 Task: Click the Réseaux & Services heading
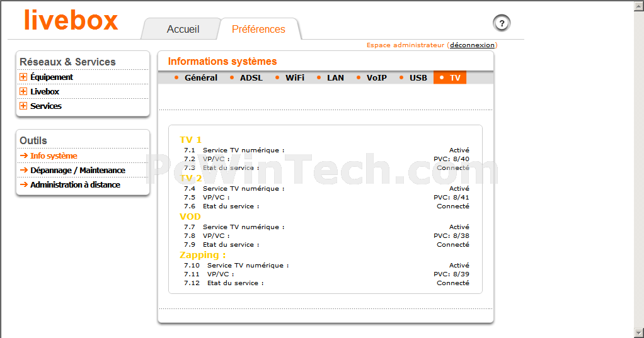click(68, 62)
